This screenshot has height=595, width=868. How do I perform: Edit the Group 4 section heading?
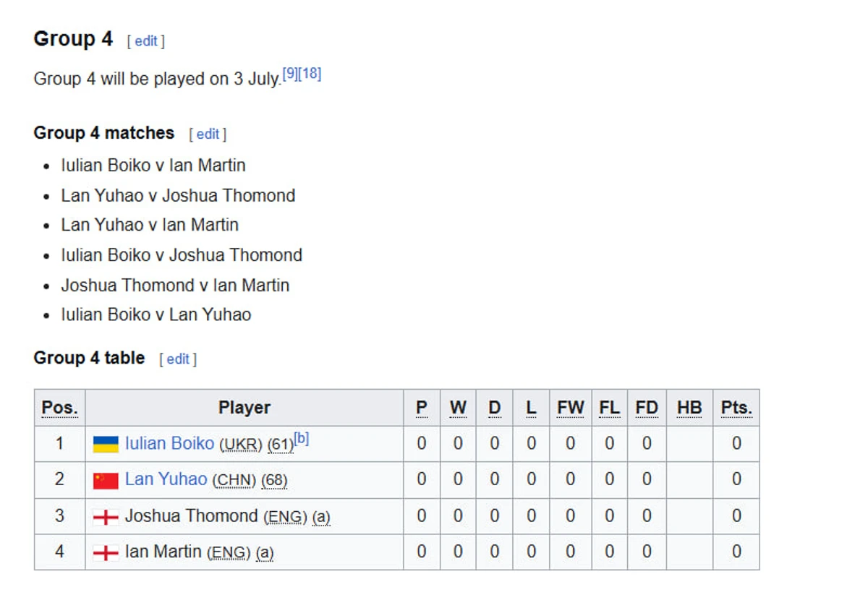tap(146, 41)
